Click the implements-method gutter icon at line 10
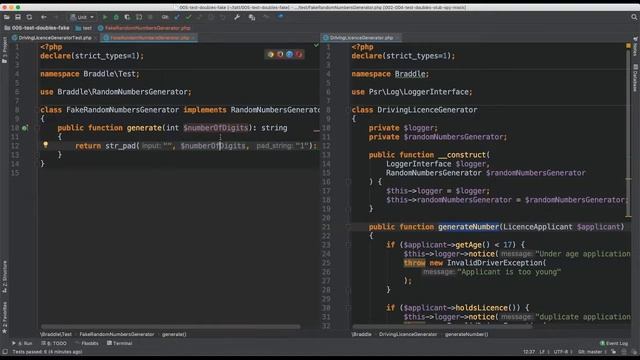 [25, 128]
